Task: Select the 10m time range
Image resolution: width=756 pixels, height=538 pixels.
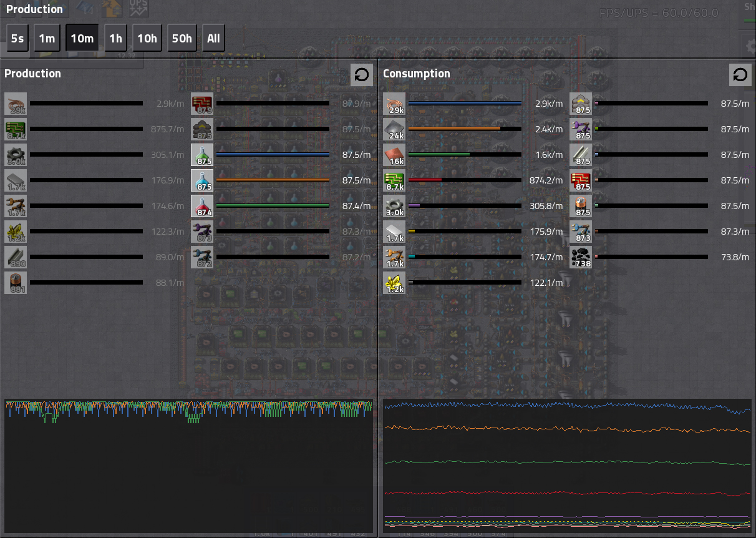Action: click(82, 39)
